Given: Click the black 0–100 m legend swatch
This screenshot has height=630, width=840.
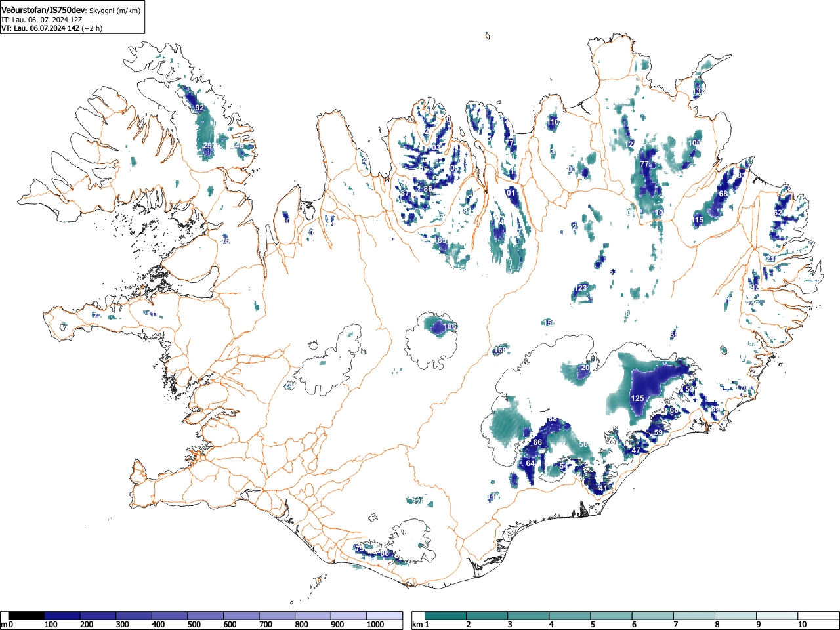Looking at the screenshot, I should 26,616.
